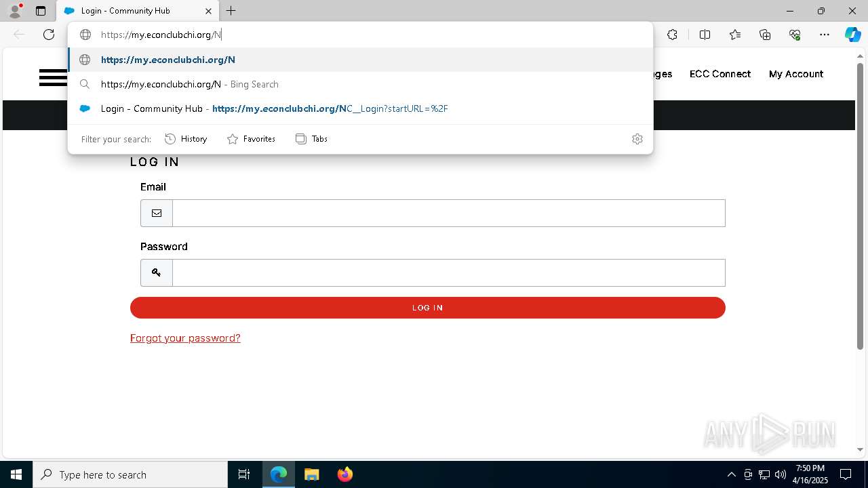Open tab actions menu icon
The width and height of the screenshot is (868, 488).
click(x=41, y=11)
